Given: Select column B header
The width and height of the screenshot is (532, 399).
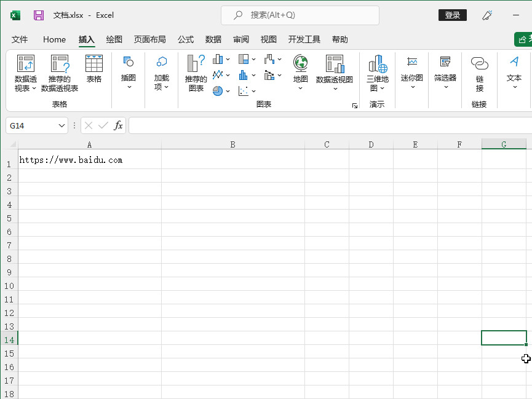Looking at the screenshot, I should (232, 144).
